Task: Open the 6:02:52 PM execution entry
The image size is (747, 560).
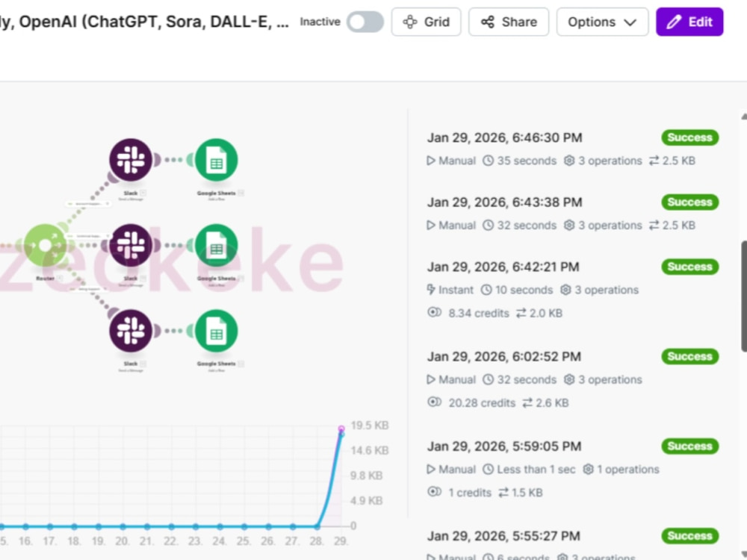Action: [x=573, y=379]
